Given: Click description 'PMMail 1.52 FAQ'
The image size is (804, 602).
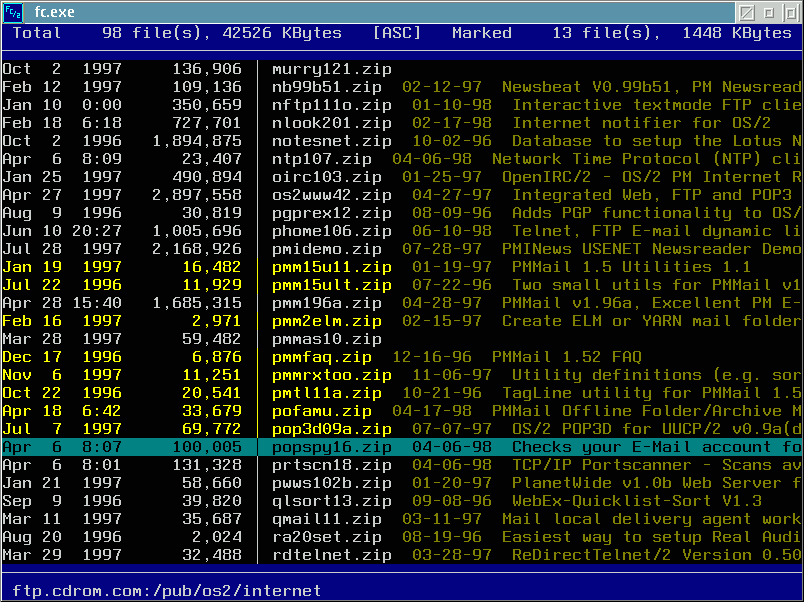Looking at the screenshot, I should 567,357.
